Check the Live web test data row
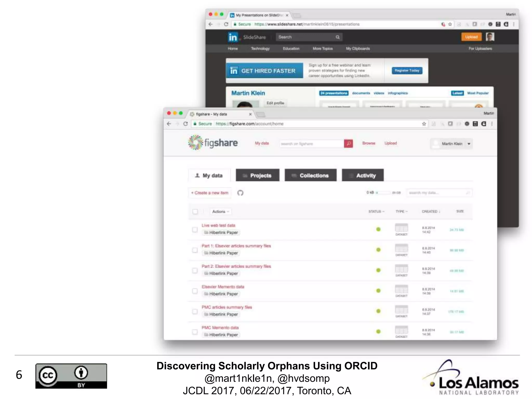 tap(195, 229)
